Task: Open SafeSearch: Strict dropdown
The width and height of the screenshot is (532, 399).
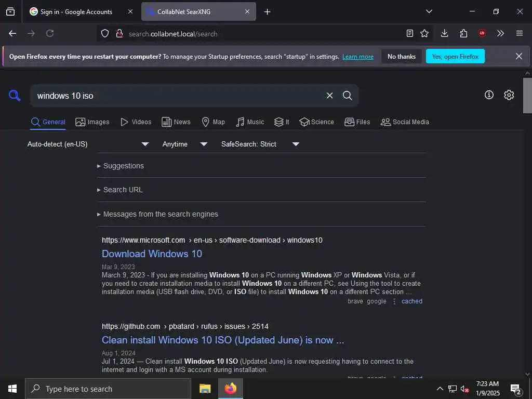Action: 260,144
